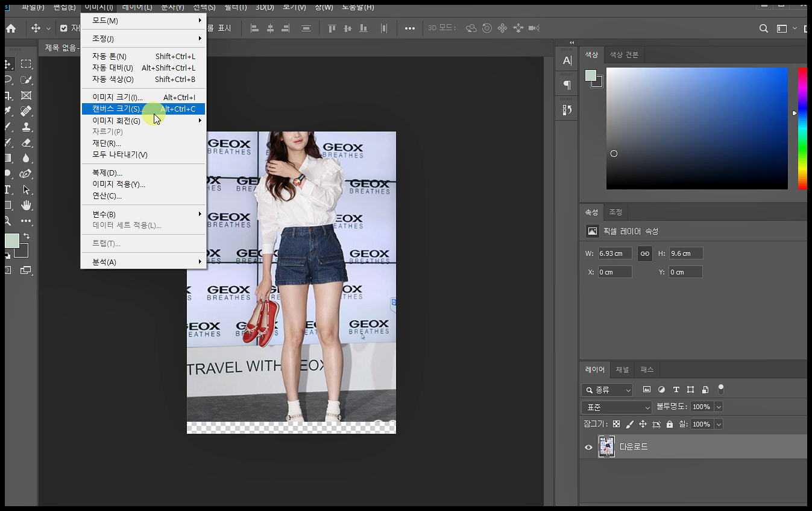Click the search magnifier icon at top right
Image resolution: width=812 pixels, height=511 pixels.
coord(763,28)
